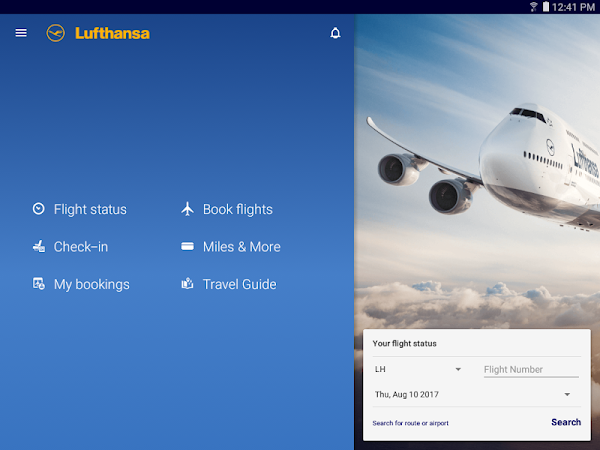Select Book flights menu entry
600x450 pixels.
point(237,209)
